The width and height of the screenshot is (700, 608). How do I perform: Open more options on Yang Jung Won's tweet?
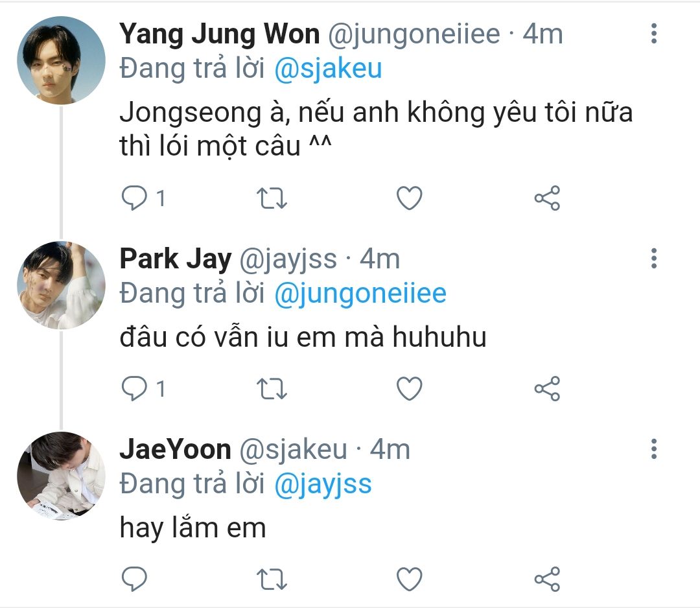point(653,33)
